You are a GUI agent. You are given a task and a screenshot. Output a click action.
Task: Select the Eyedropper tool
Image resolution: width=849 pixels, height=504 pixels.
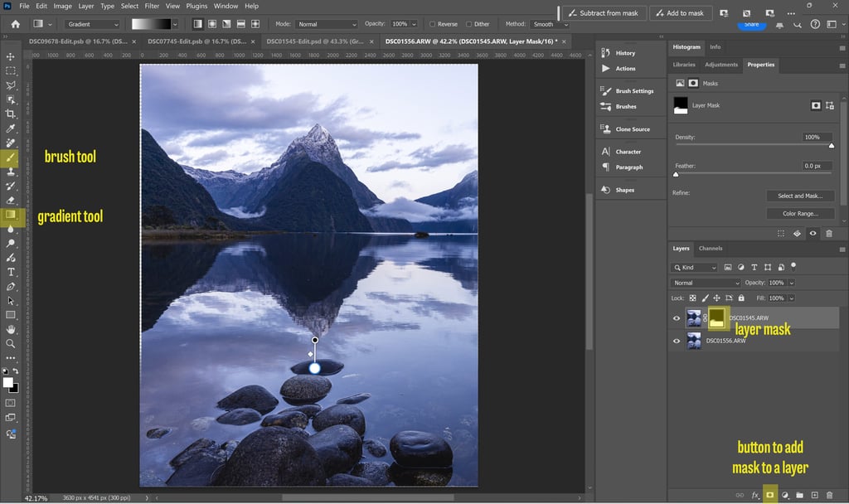(x=10, y=128)
